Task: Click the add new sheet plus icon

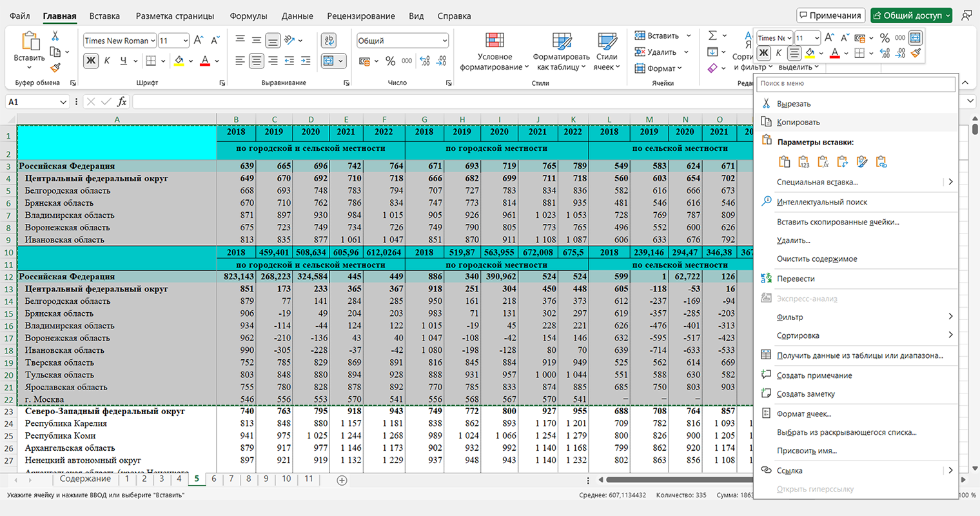Action: [x=342, y=480]
